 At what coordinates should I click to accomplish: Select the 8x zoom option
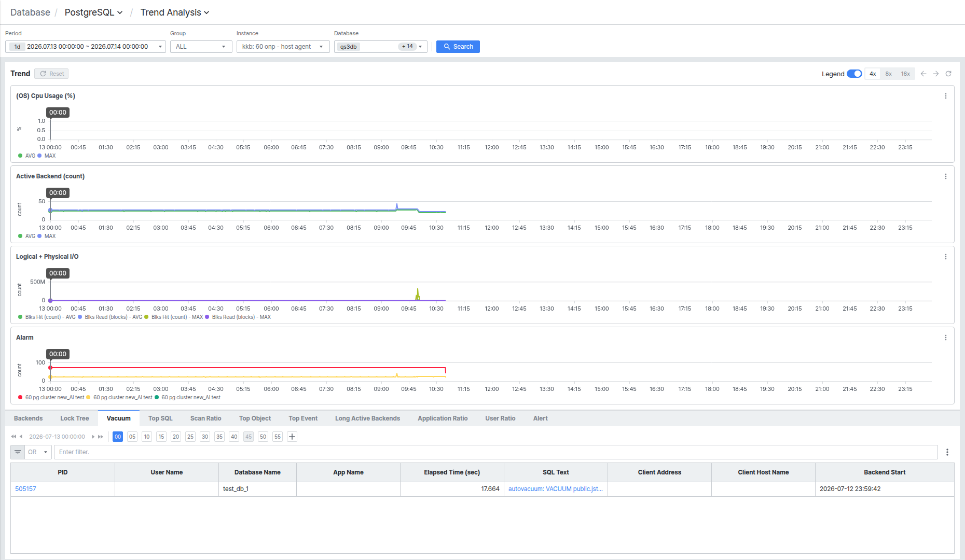pos(889,74)
